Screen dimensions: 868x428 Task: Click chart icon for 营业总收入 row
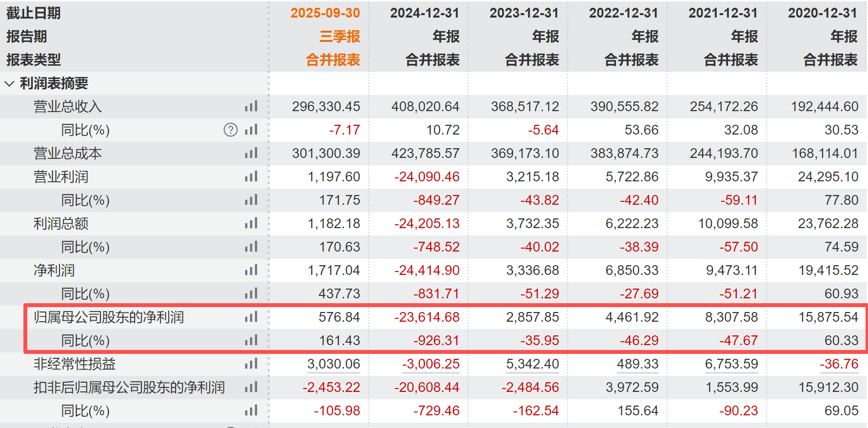coord(251,106)
